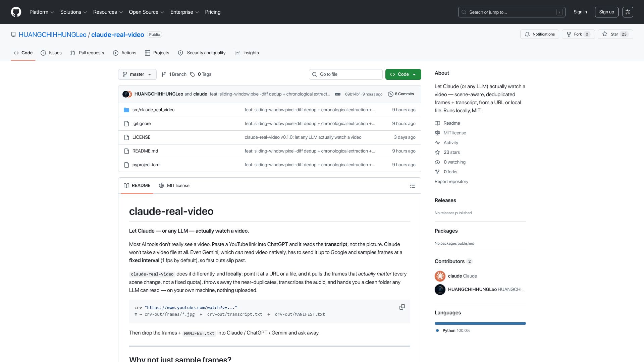Open the README.md file
644x362 pixels.
click(x=145, y=151)
